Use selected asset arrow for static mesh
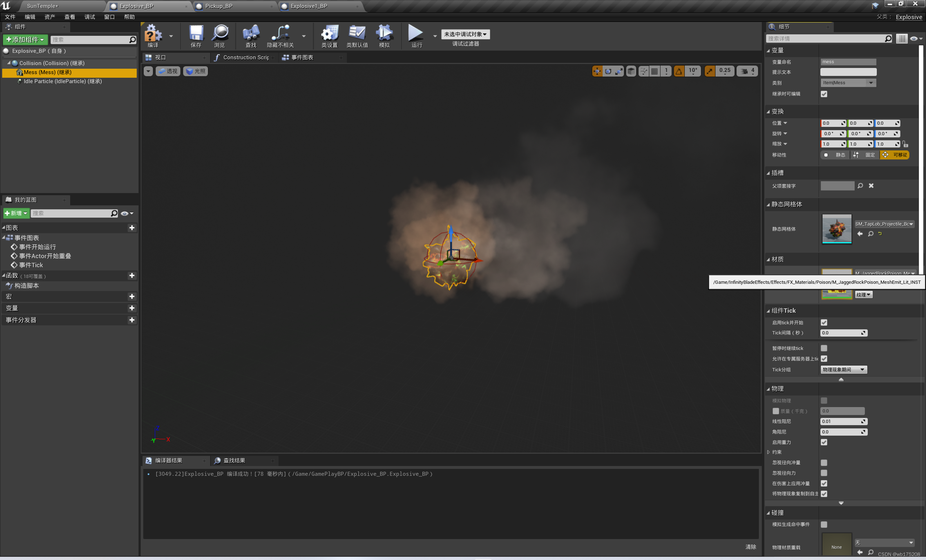Viewport: 926px width, 560px height. 860,234
